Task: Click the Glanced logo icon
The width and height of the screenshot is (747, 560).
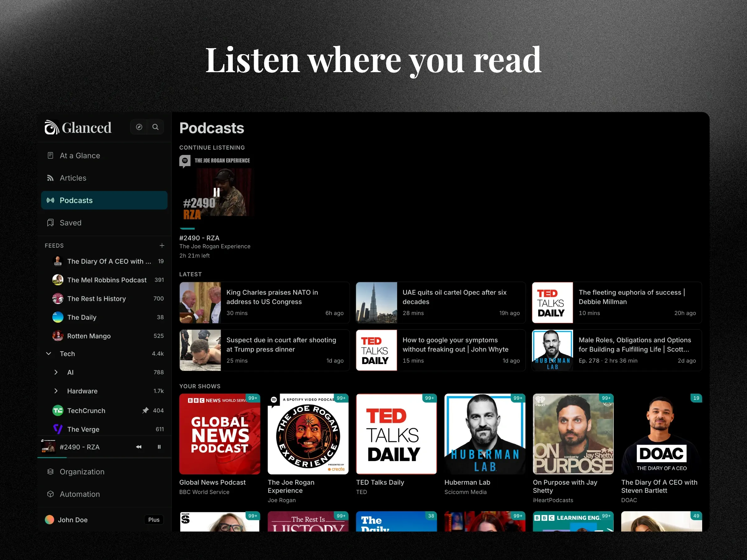Action: click(52, 127)
